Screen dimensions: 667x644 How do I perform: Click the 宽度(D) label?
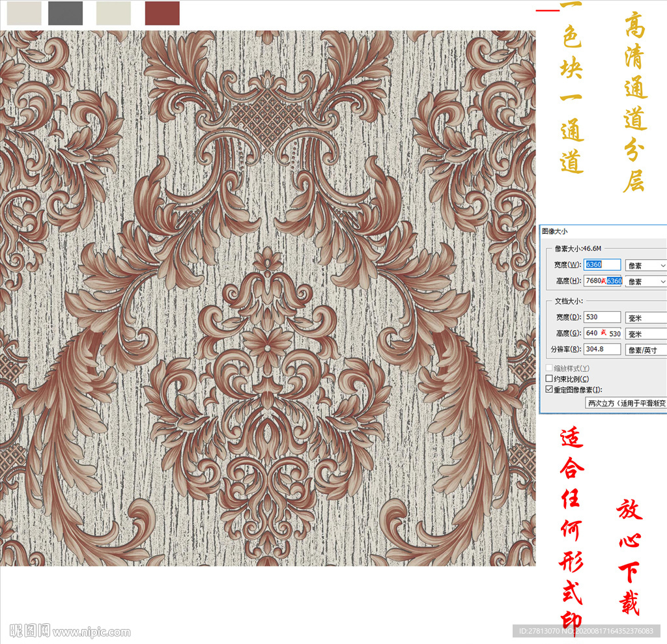[x=568, y=317]
